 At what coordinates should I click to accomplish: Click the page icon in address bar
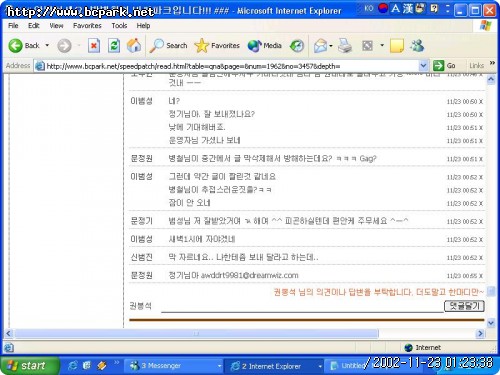[x=40, y=66]
